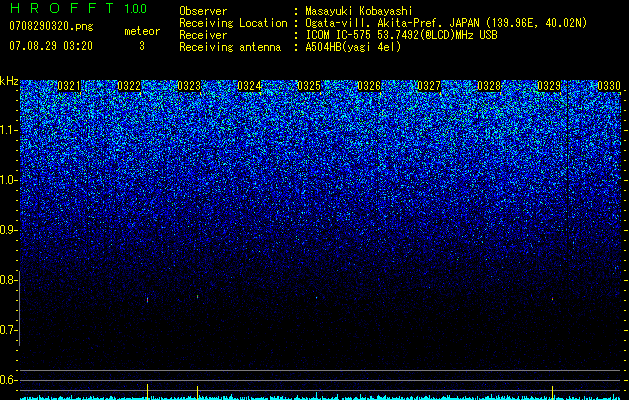
Task: Click the 1.0 frequency axis label
Action: click(8, 180)
